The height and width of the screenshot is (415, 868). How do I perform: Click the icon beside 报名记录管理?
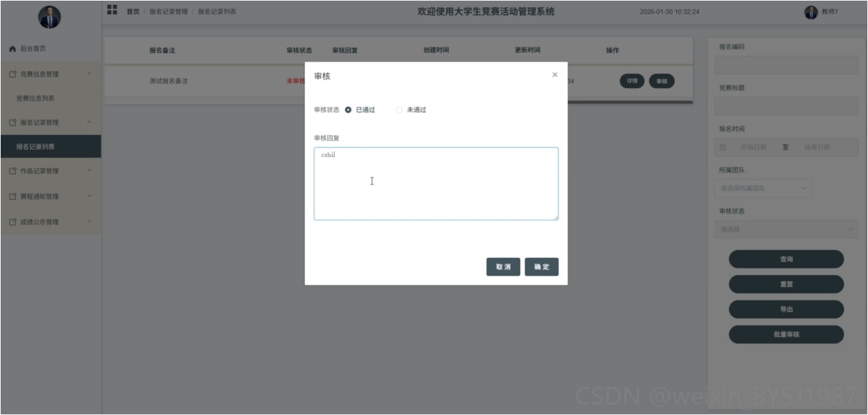12,123
